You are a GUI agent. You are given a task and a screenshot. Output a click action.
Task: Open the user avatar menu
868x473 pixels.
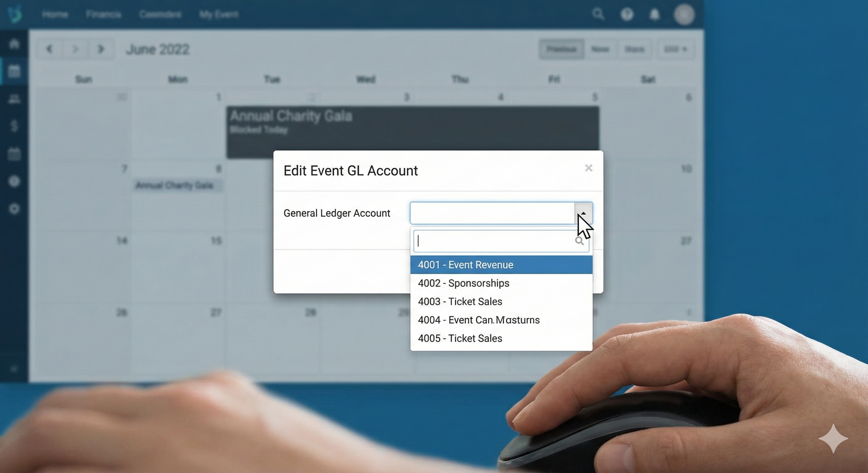[x=684, y=14]
